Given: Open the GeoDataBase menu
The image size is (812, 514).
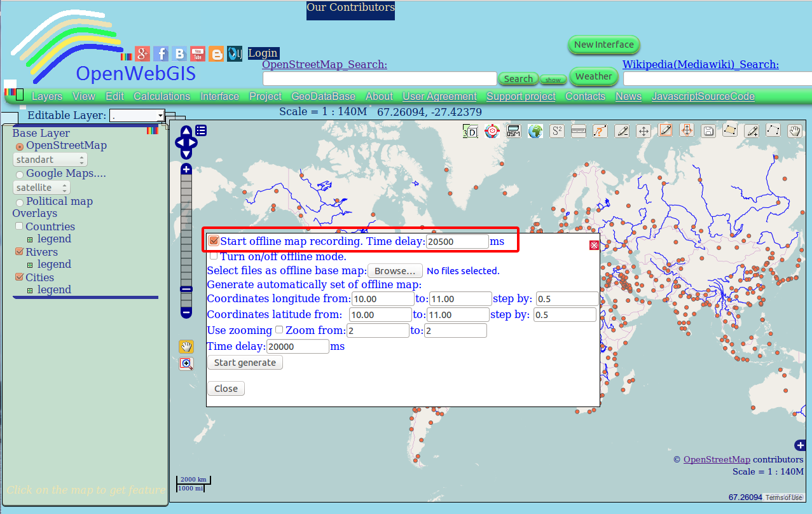Looking at the screenshot, I should coord(323,97).
